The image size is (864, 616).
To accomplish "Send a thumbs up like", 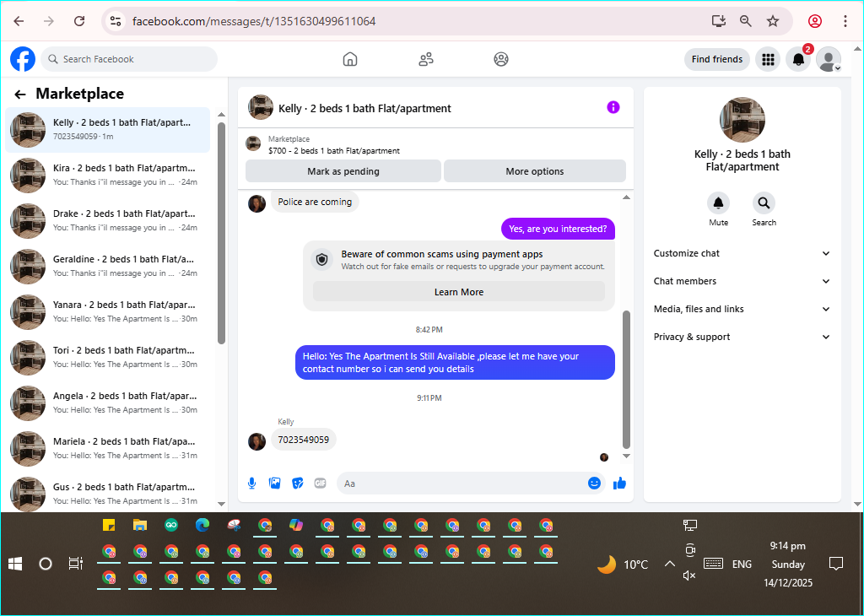I will pos(620,484).
